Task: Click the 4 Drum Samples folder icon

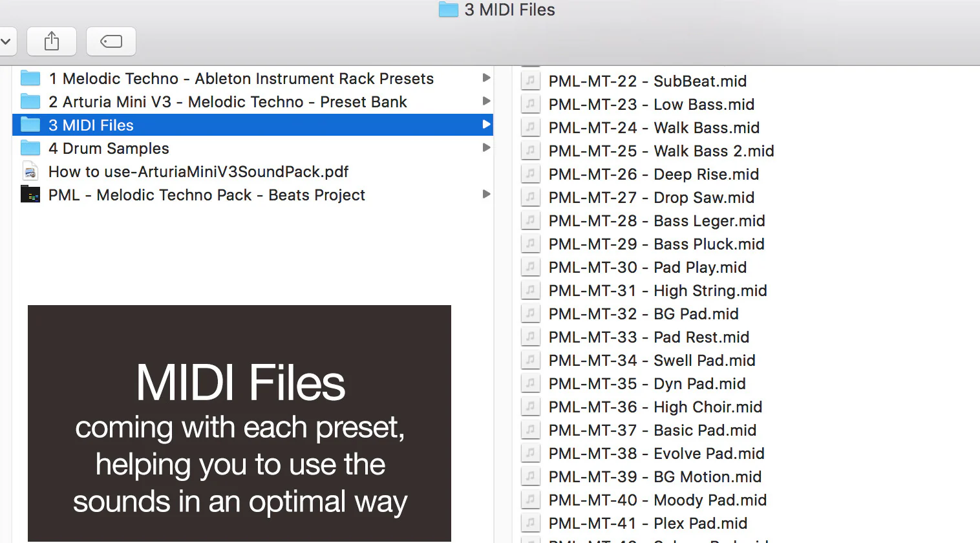Action: pos(30,149)
